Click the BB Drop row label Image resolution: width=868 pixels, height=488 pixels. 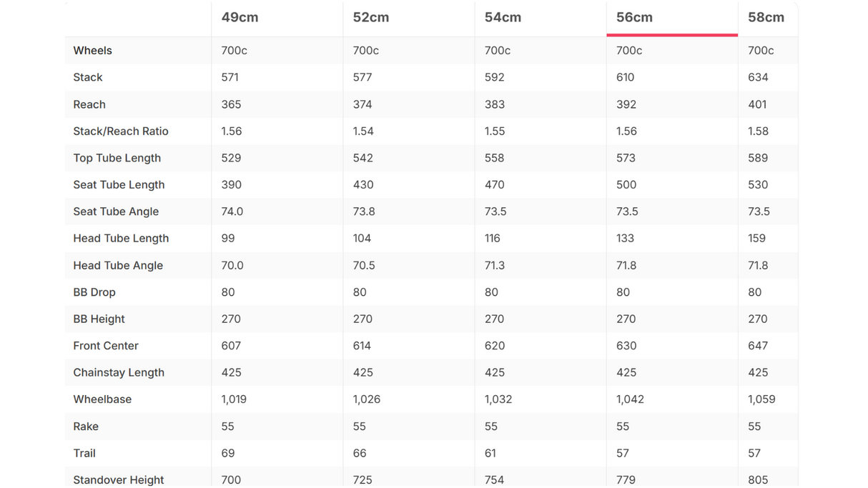point(94,292)
